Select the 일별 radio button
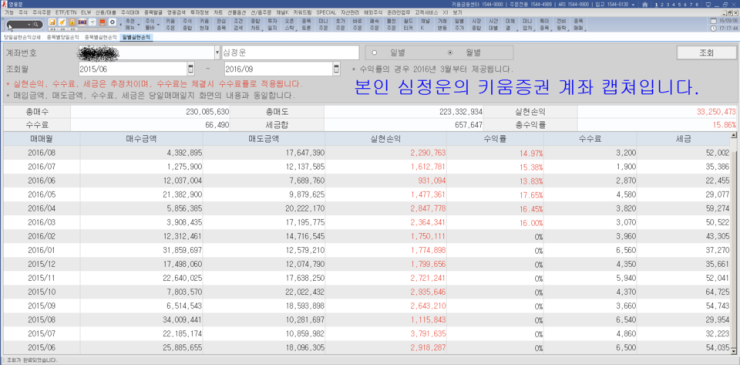This screenshot has width=740, height=365. click(375, 52)
